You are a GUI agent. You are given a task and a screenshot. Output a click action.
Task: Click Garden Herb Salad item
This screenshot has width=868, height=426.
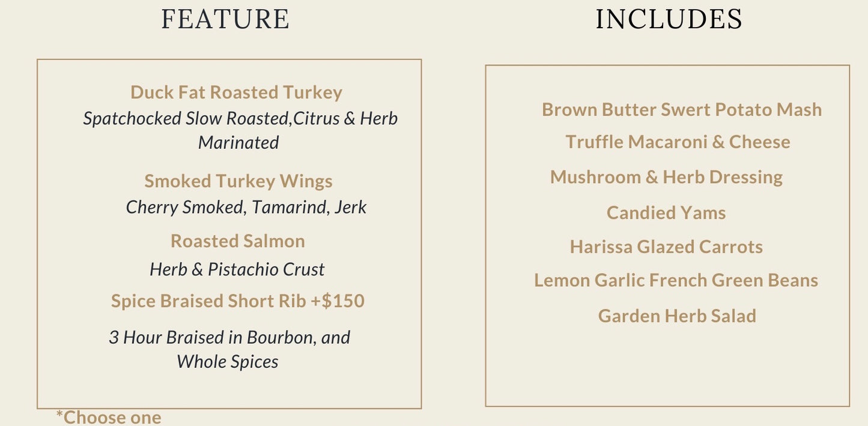pyautogui.click(x=677, y=316)
